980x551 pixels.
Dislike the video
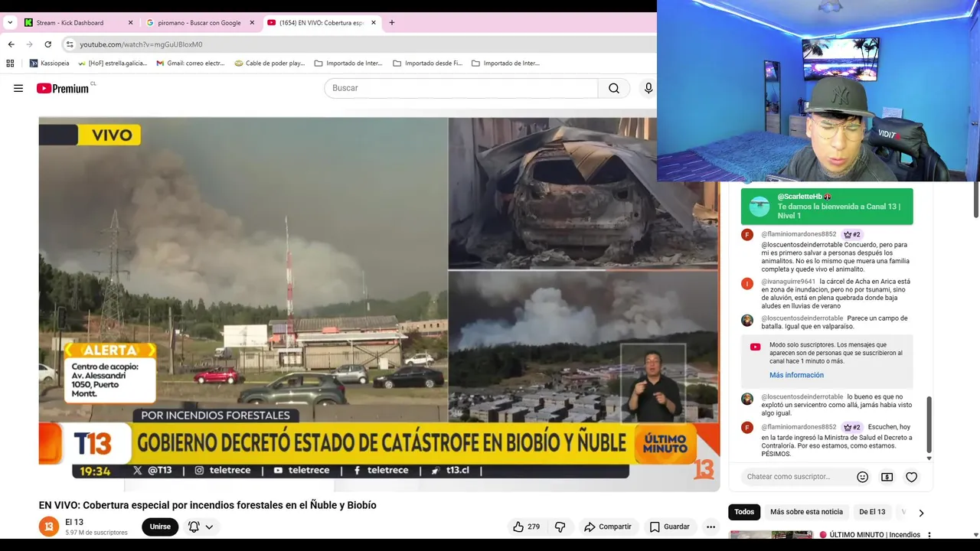(x=560, y=527)
